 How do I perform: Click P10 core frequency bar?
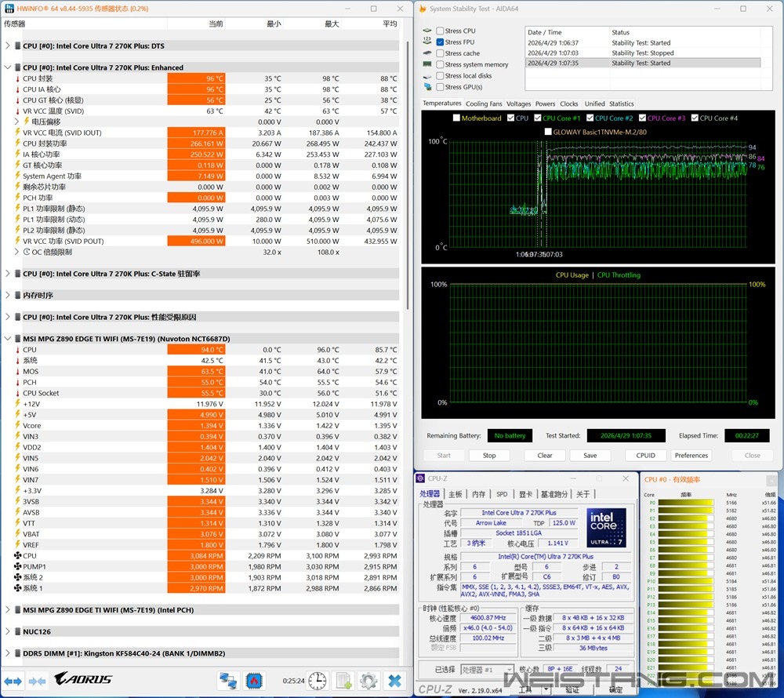pos(686,581)
